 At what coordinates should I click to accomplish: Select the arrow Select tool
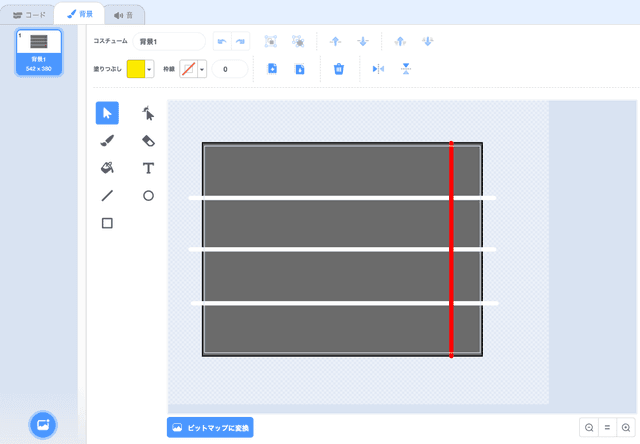coord(107,113)
